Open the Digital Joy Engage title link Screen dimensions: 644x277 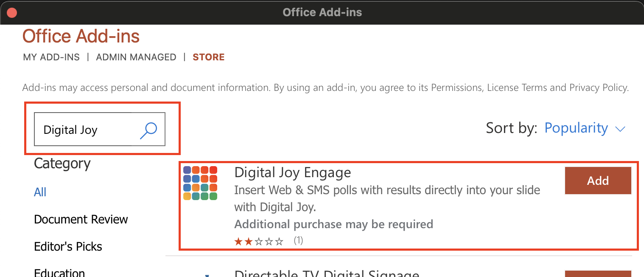coord(293,172)
